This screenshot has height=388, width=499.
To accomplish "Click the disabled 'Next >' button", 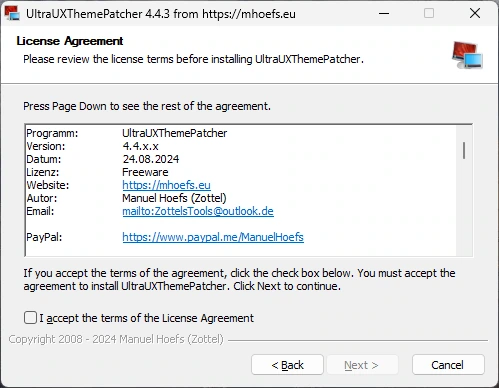I will pos(361,365).
